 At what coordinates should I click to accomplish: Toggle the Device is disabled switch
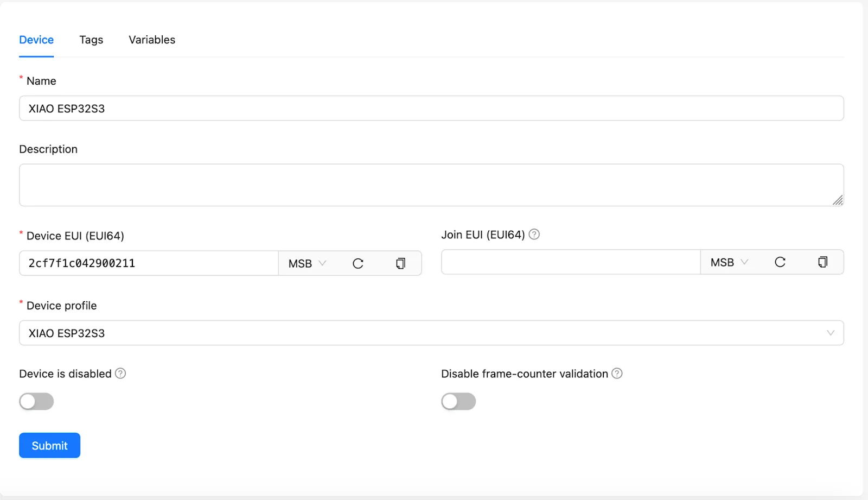pyautogui.click(x=36, y=402)
